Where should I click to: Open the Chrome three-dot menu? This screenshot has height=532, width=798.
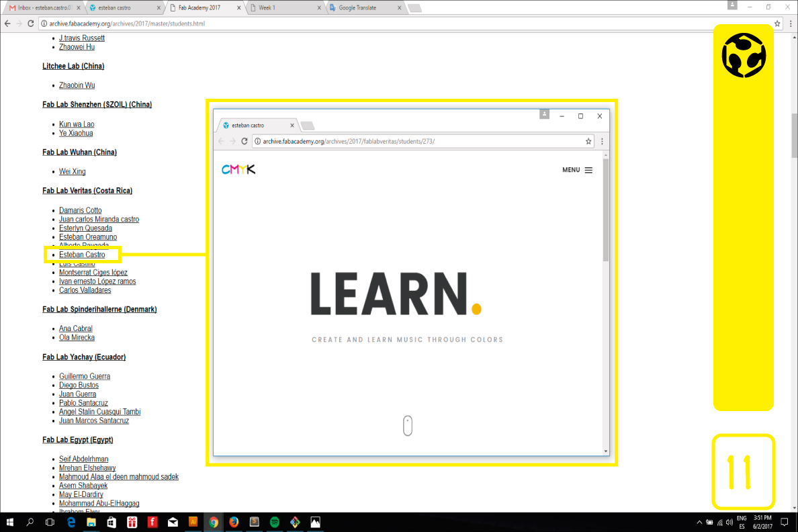click(791, 24)
